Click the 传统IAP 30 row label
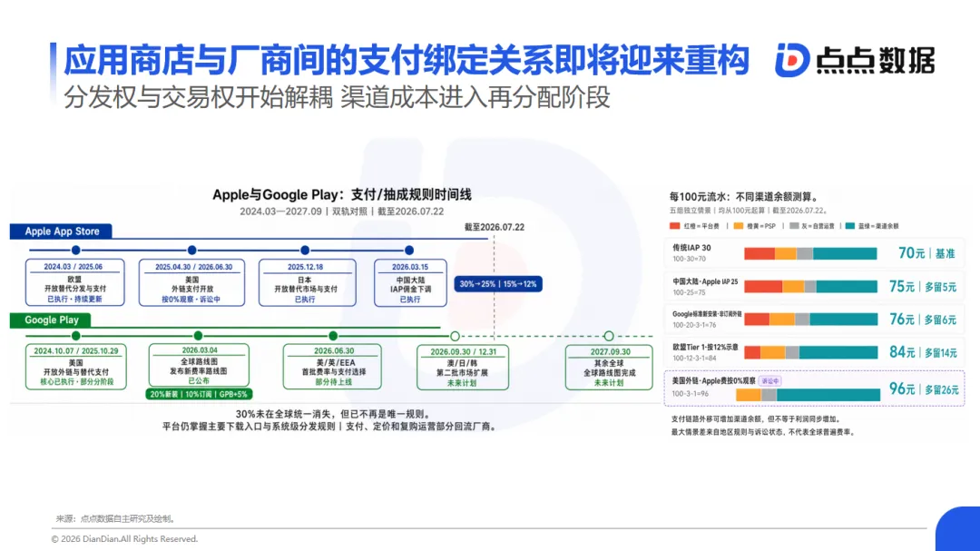The width and height of the screenshot is (980, 551). [x=691, y=248]
